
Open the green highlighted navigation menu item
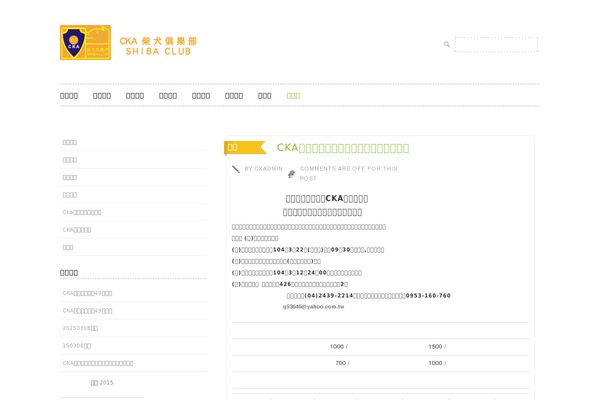pyautogui.click(x=293, y=96)
